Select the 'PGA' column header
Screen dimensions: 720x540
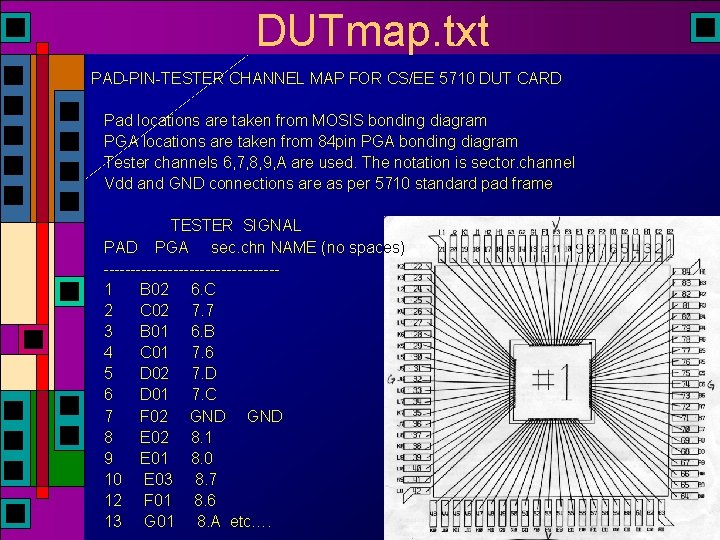click(x=172, y=248)
